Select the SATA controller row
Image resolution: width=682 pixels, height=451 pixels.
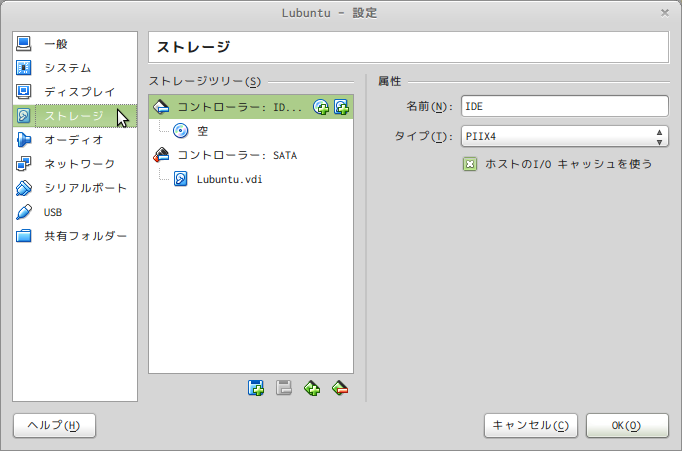coord(251,155)
